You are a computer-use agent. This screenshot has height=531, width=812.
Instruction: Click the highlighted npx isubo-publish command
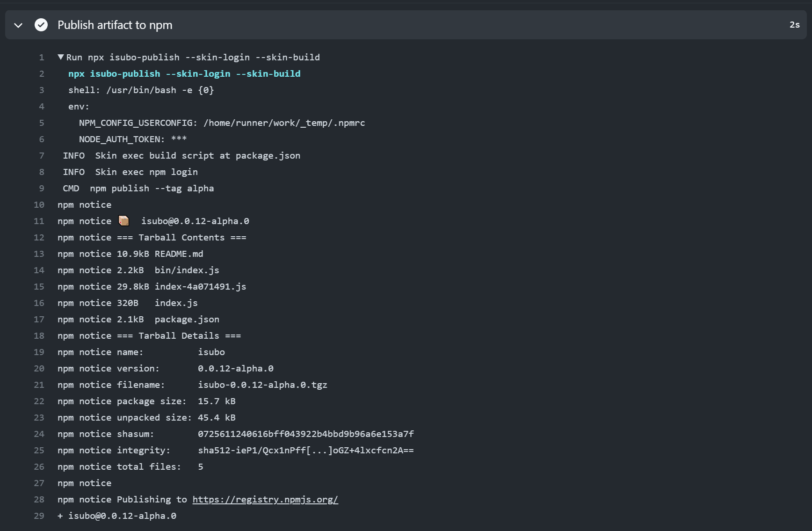185,73
